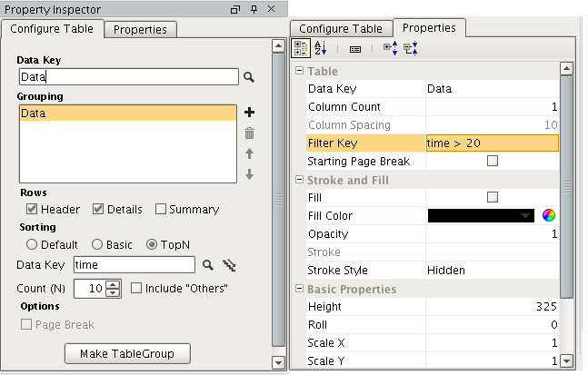The image size is (588, 375).
Task: Open the right Configure Table tab
Action: point(342,29)
